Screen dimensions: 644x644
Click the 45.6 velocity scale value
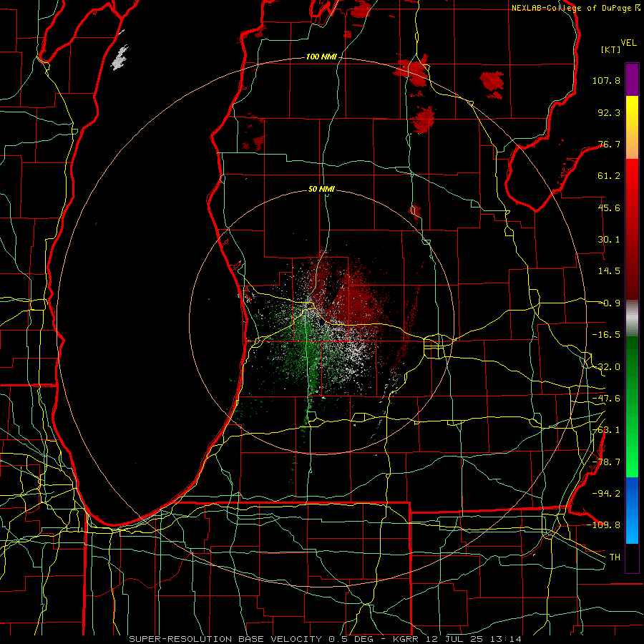609,208
